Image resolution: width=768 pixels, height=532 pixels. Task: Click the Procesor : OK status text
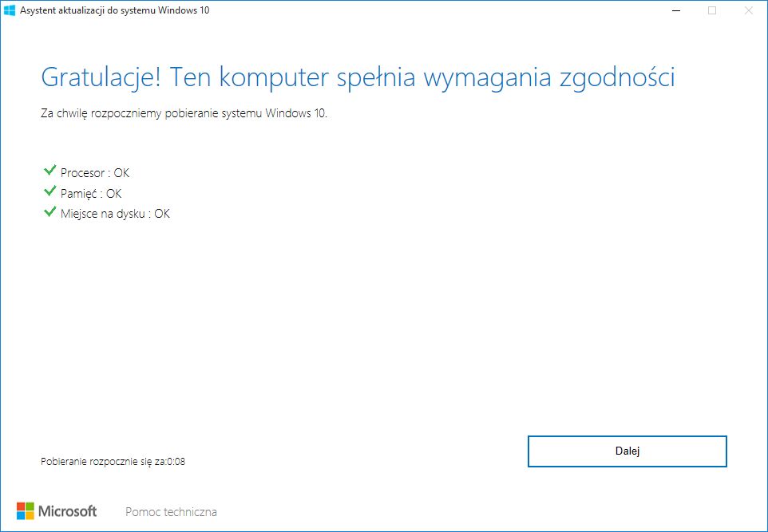click(95, 173)
